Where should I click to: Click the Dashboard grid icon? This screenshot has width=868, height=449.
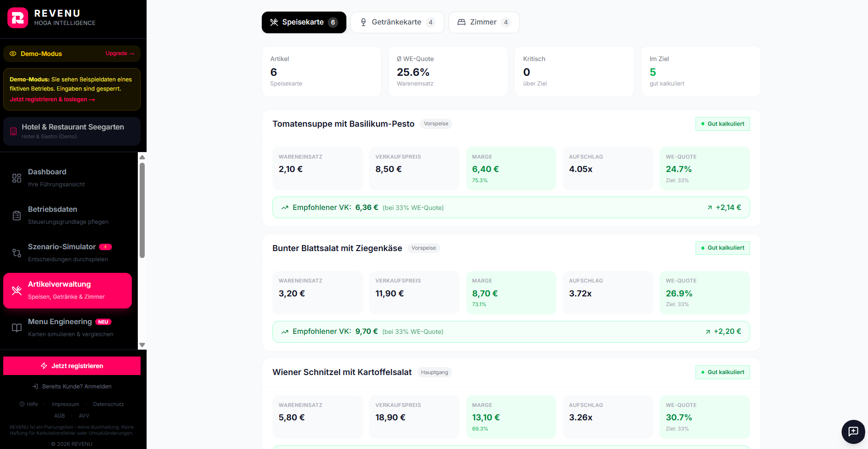click(x=17, y=178)
